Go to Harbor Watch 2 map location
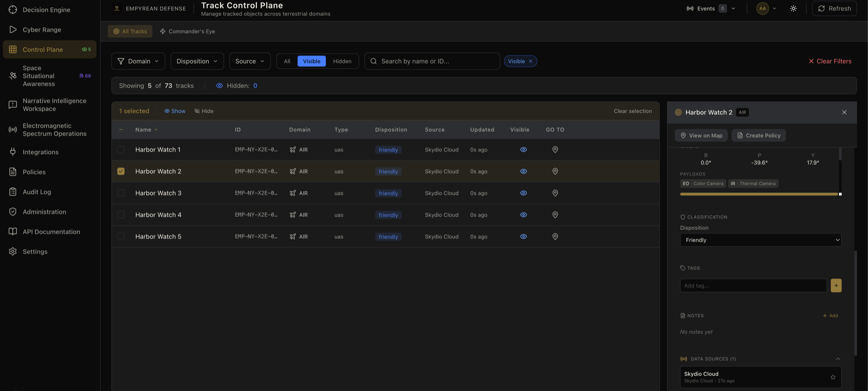 pyautogui.click(x=555, y=171)
